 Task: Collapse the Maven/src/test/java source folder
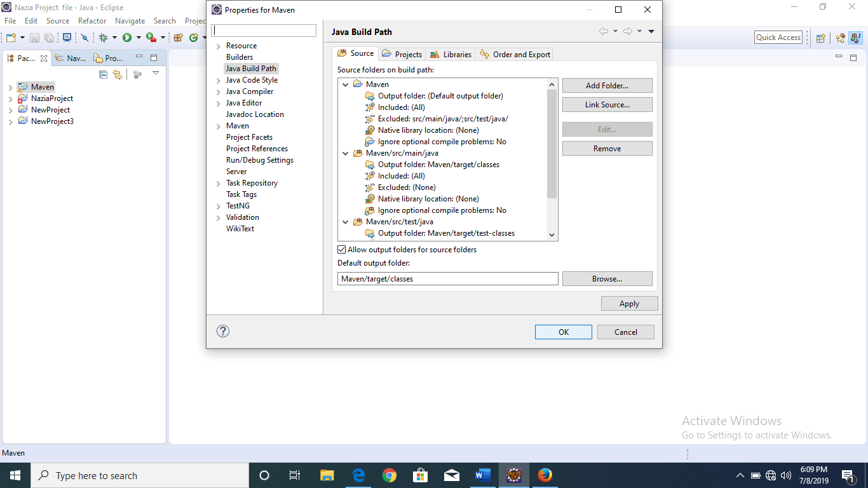coord(346,222)
